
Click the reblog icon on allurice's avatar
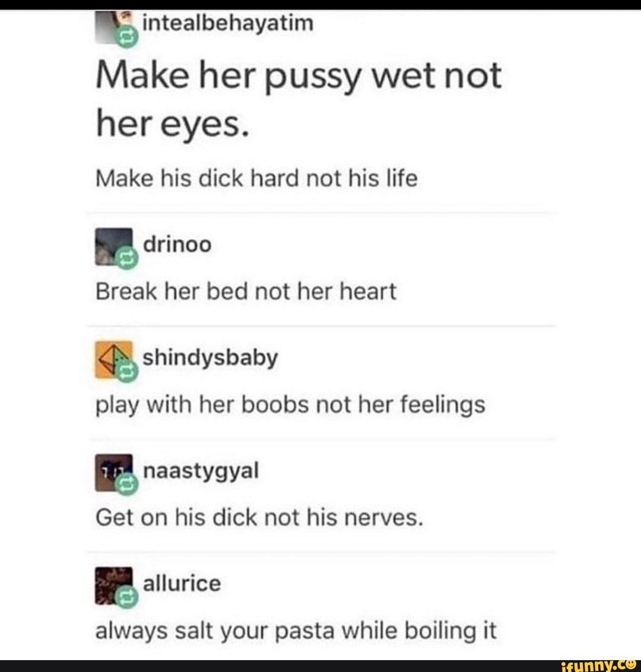coord(128,597)
